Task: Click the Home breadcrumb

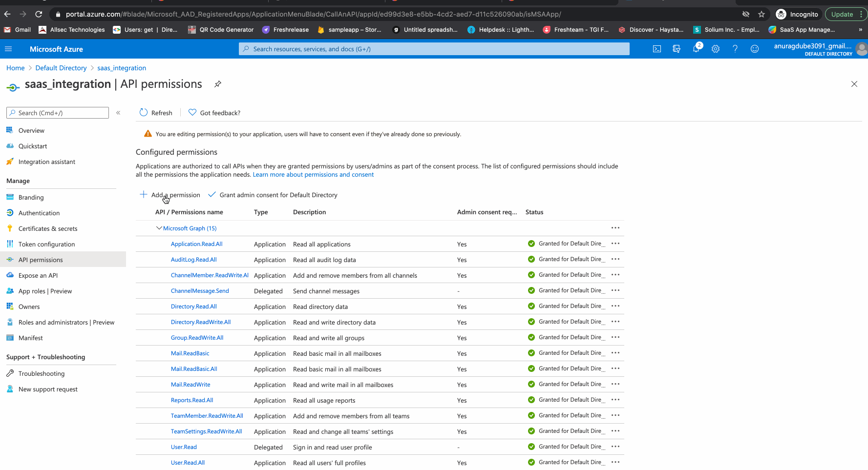Action: coord(16,68)
